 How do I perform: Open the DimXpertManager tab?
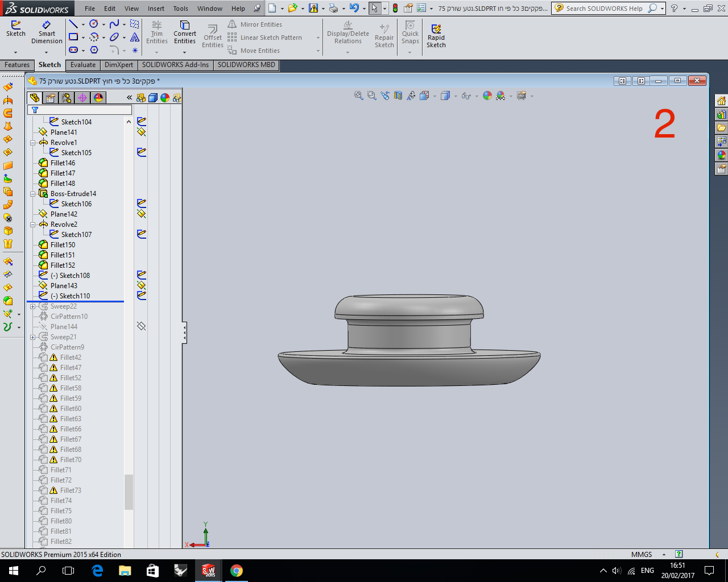(x=82, y=98)
